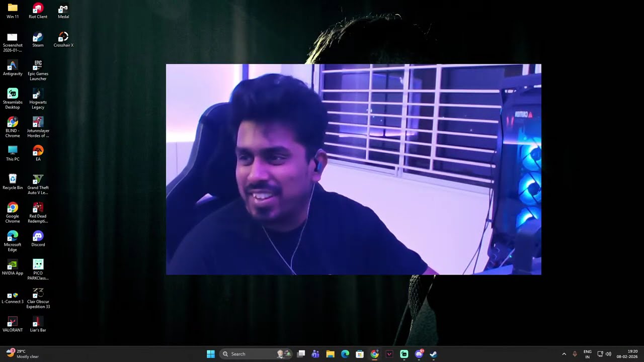Screen dimensions: 644x362
Task: Open the Crosshair X shortcut
Action: (63, 40)
